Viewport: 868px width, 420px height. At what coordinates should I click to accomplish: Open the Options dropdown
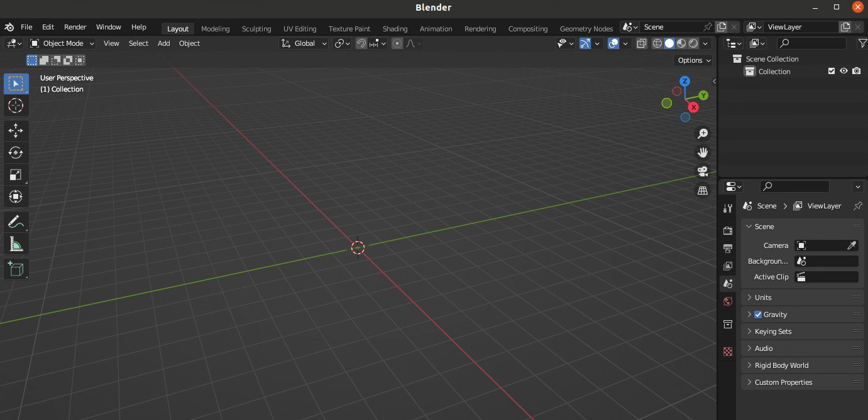[x=694, y=60]
